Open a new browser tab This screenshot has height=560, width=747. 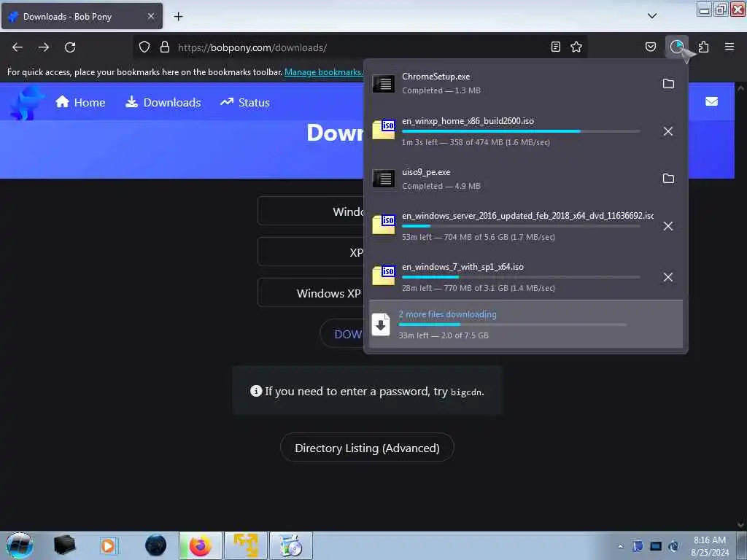tap(178, 17)
